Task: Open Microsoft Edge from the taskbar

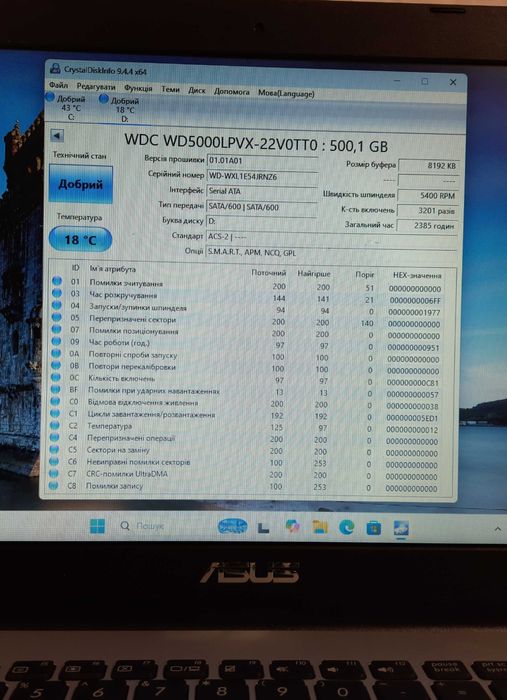Action: (x=346, y=528)
